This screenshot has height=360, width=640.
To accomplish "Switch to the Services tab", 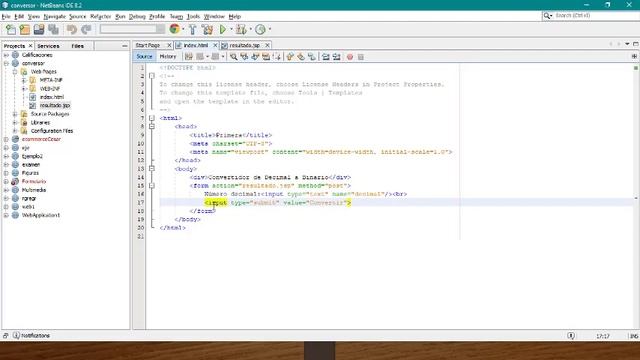I will 48,46.
